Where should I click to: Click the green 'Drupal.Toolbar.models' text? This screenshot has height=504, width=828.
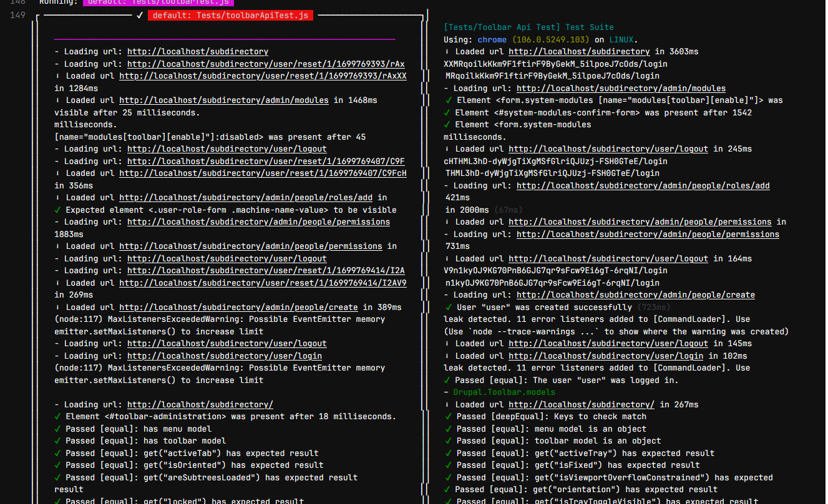click(504, 392)
